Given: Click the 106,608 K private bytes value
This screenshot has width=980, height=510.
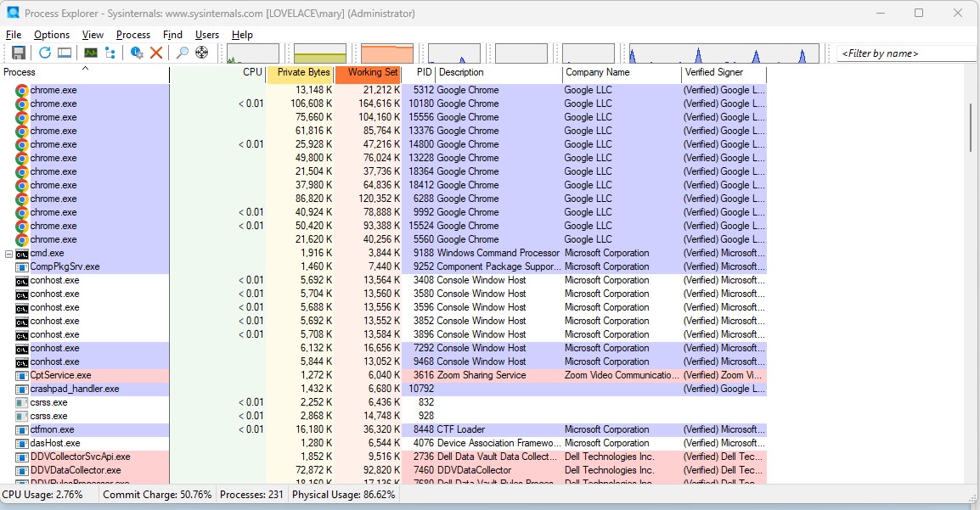Looking at the screenshot, I should coord(312,104).
